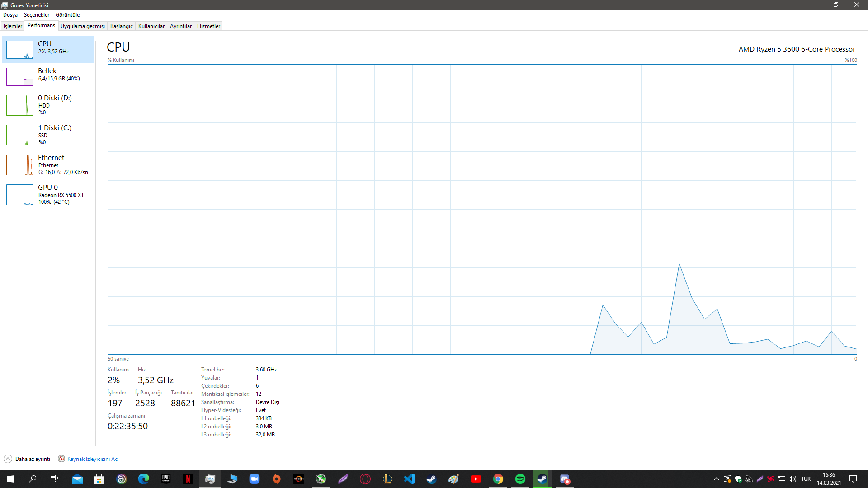Expand hidden system tray icons chevron
This screenshot has width=868, height=488.
[x=716, y=479]
